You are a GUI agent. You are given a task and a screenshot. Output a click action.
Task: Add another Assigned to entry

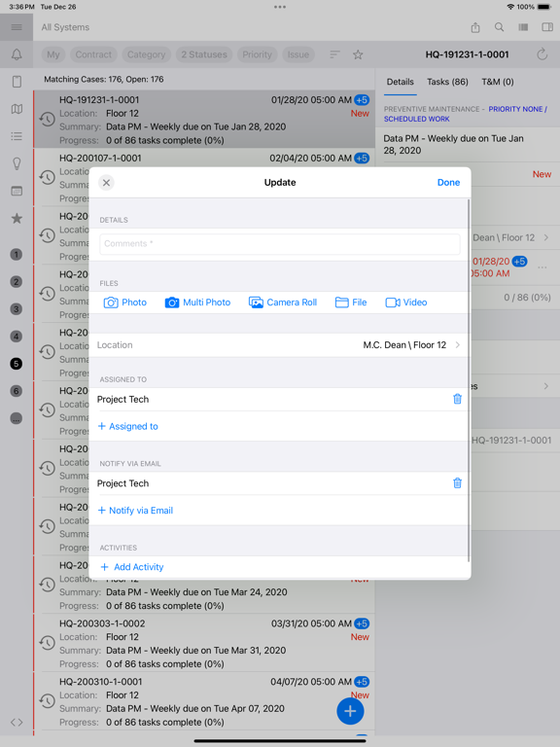[127, 426]
